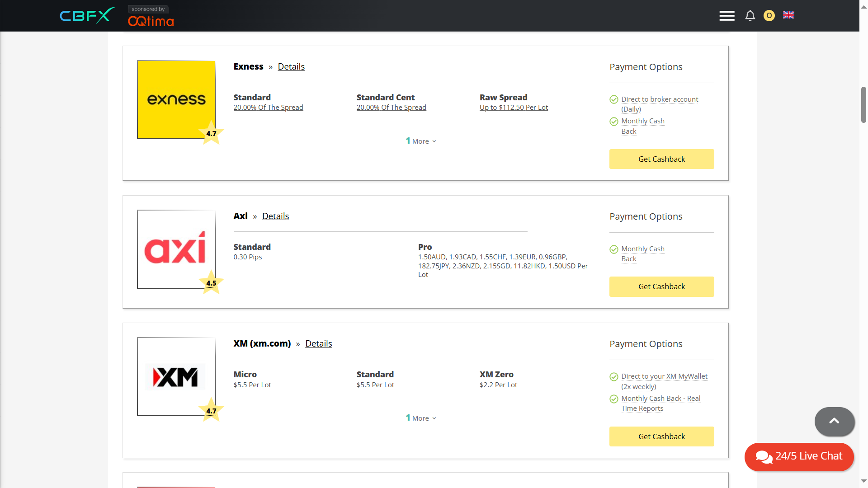Click the CBFX logo

pos(87,16)
